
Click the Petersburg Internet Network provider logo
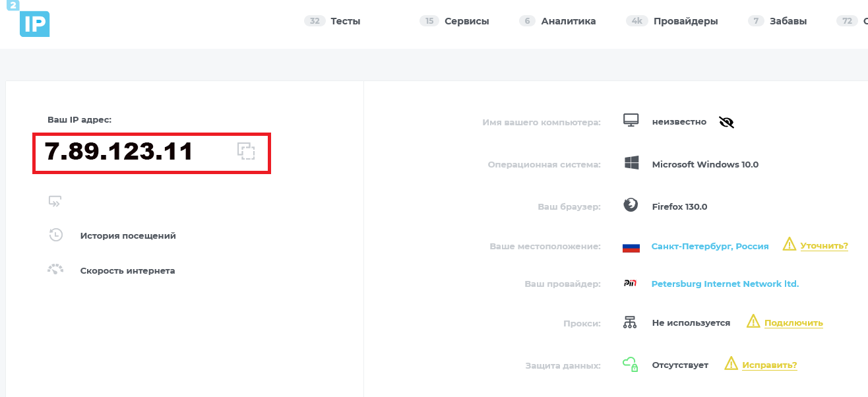631,283
